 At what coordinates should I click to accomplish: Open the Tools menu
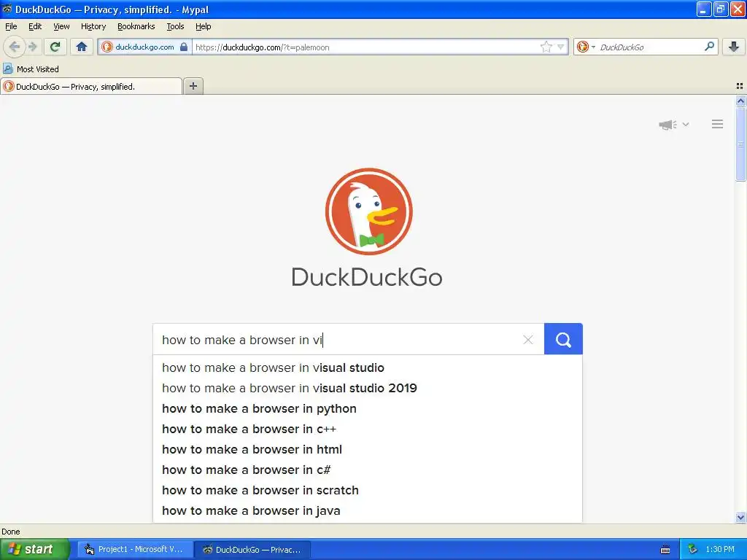(175, 26)
